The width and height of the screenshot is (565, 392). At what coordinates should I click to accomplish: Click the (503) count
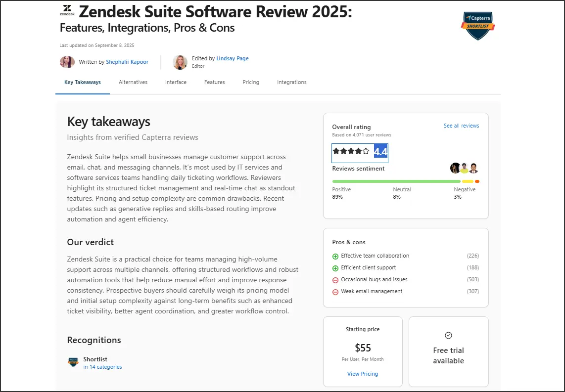(x=473, y=279)
